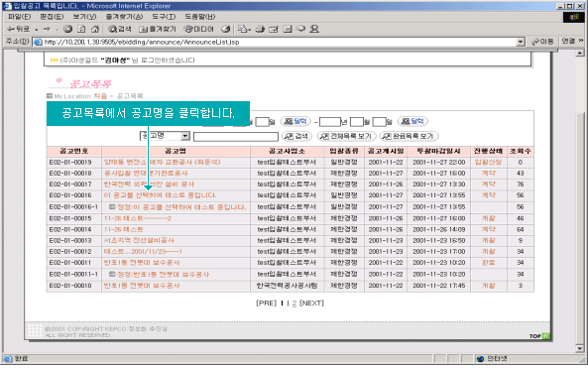Image resolution: width=588 pixels, height=369 pixels.
Task: Open the 공고명 search field dropdown
Action: point(185,136)
